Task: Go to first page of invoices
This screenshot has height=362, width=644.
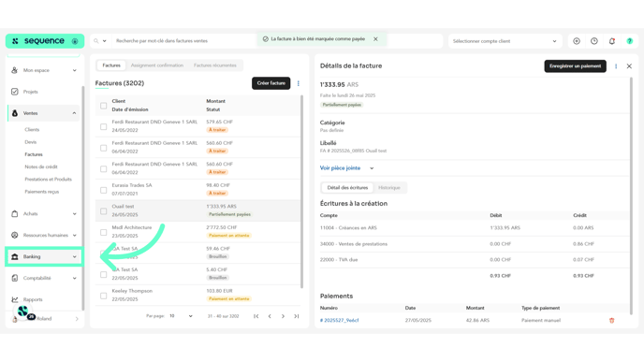Action: (256, 316)
